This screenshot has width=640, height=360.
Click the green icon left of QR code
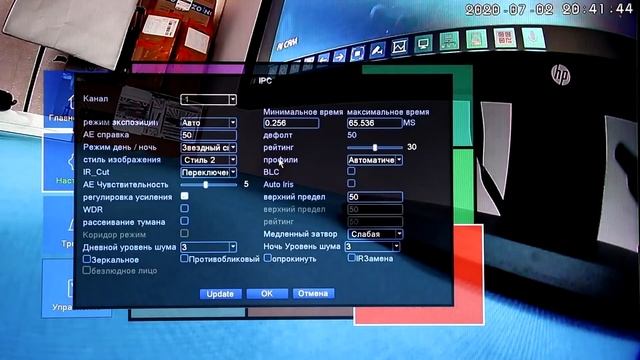476,40
